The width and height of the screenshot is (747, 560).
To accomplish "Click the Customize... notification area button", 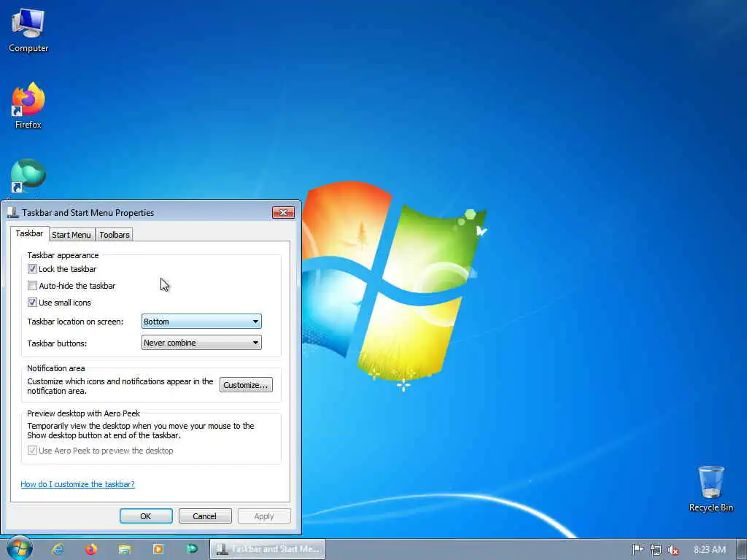I will [x=246, y=385].
